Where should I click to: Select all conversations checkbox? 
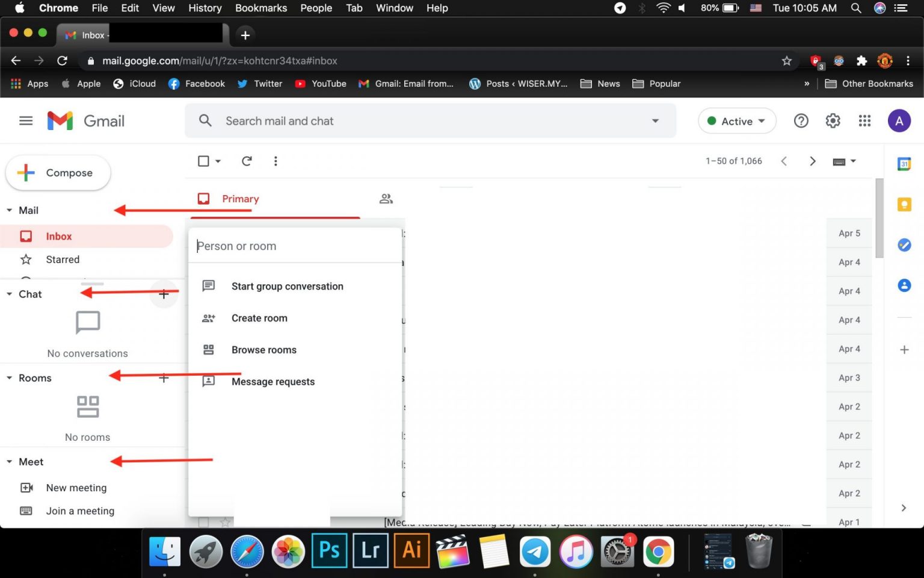203,161
